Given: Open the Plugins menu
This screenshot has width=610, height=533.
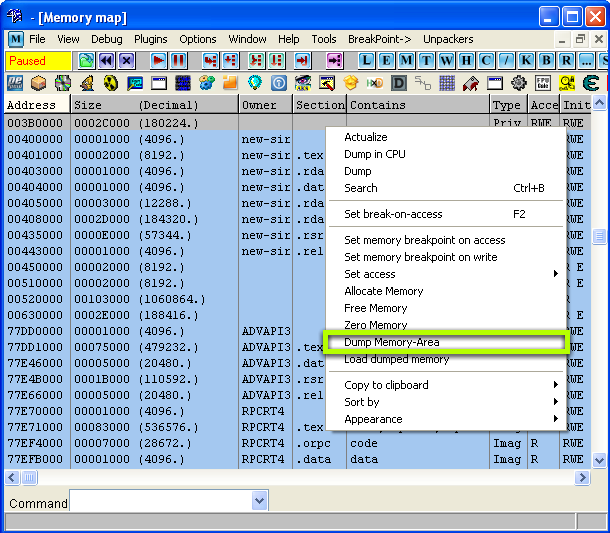Looking at the screenshot, I should 151,39.
